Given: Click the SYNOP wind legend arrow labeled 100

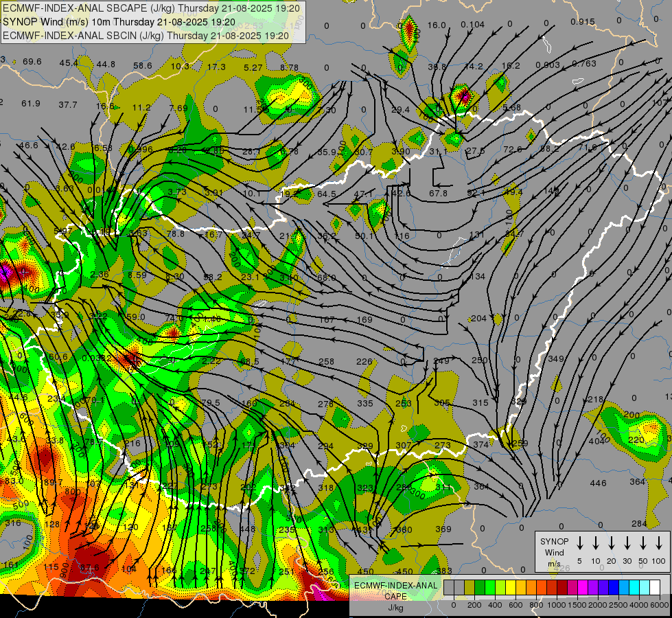Looking at the screenshot, I should click(659, 542).
